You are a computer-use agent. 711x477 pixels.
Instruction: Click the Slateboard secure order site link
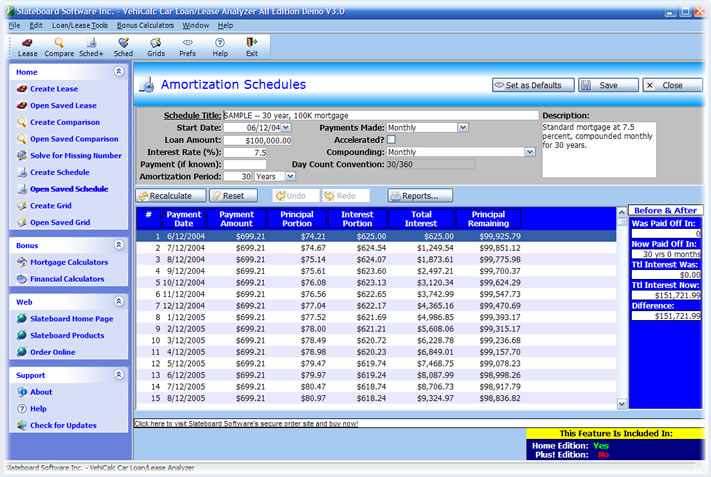[x=246, y=424]
